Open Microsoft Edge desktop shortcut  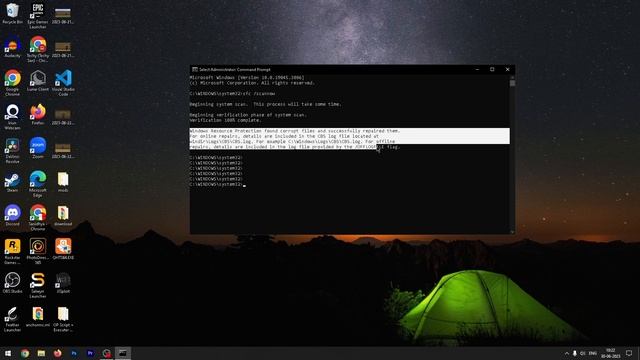38,184
